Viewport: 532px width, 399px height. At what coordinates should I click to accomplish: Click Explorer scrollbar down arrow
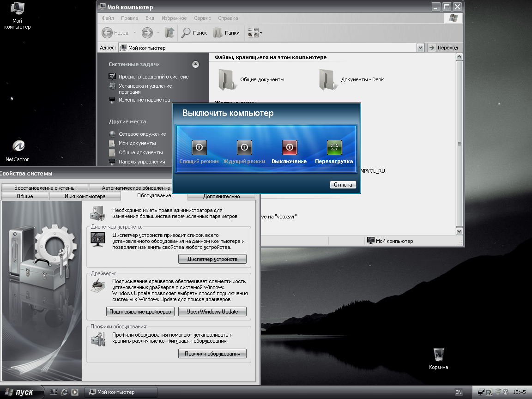point(459,231)
